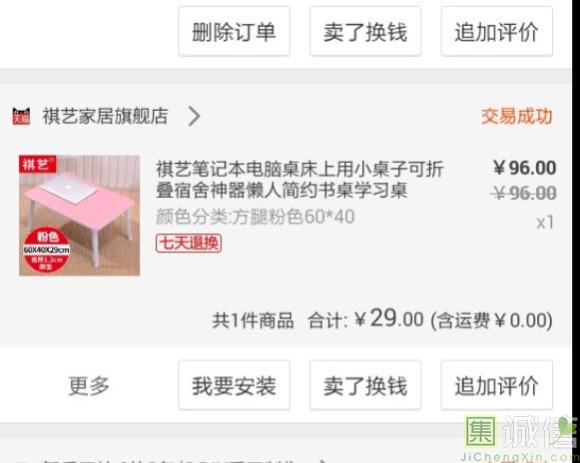Screen dimensions: 580x463
Task: Click the pink desk product thumbnail
Action: [x=80, y=216]
